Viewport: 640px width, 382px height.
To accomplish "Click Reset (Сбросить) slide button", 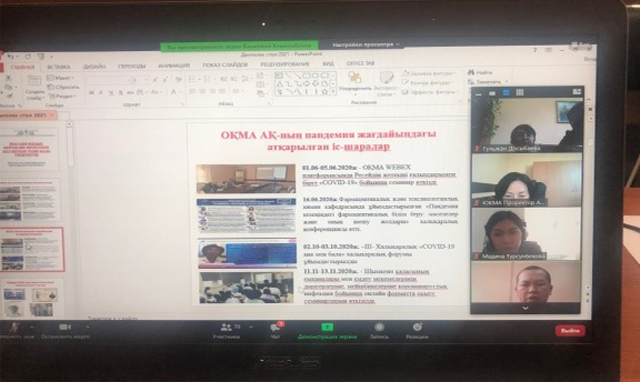I will coord(63,87).
